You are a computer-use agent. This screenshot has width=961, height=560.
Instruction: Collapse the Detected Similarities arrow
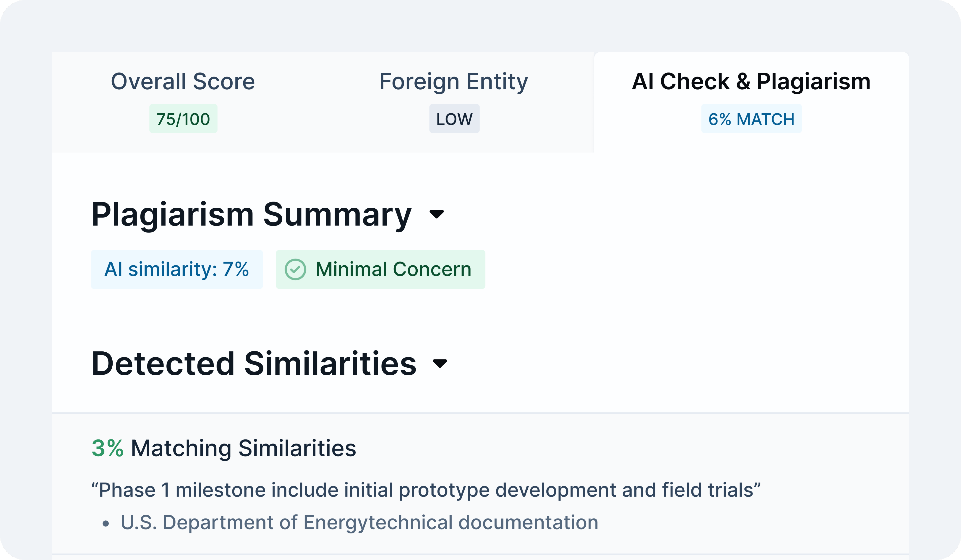pyautogui.click(x=440, y=364)
